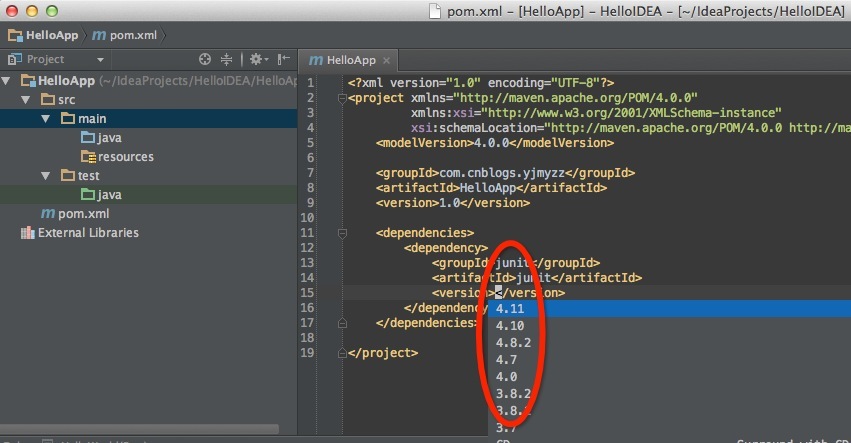Choose version 4.11 from completion list

670,308
